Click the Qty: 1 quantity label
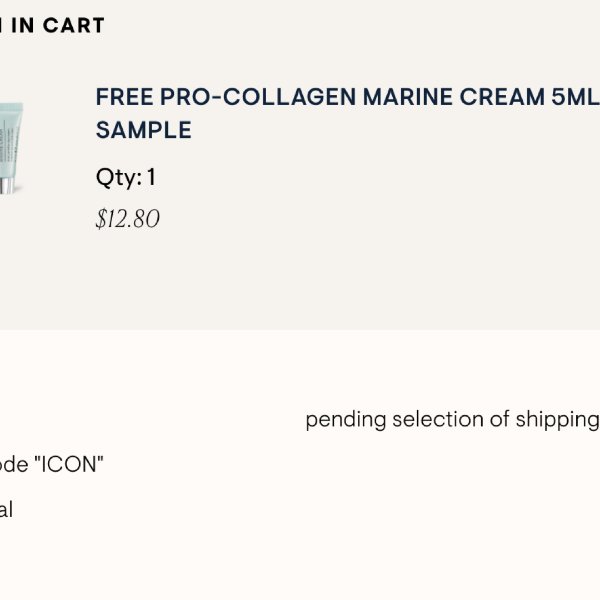 pos(126,177)
